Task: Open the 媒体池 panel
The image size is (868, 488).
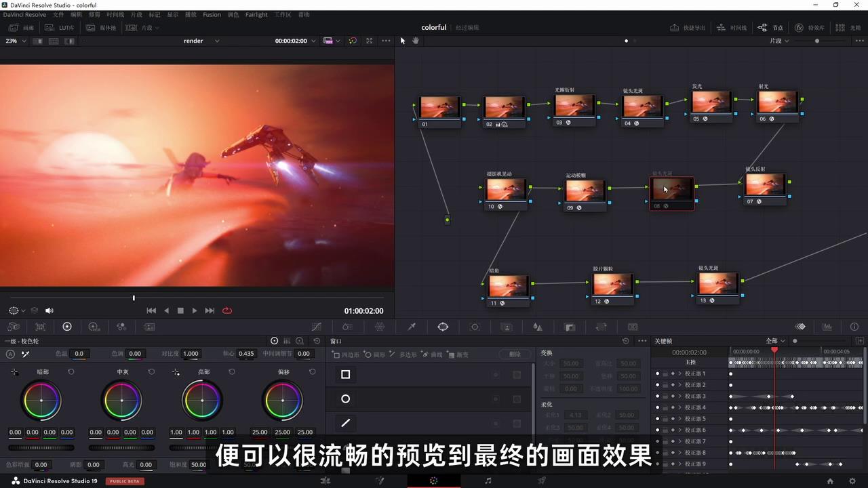Action: (102, 28)
